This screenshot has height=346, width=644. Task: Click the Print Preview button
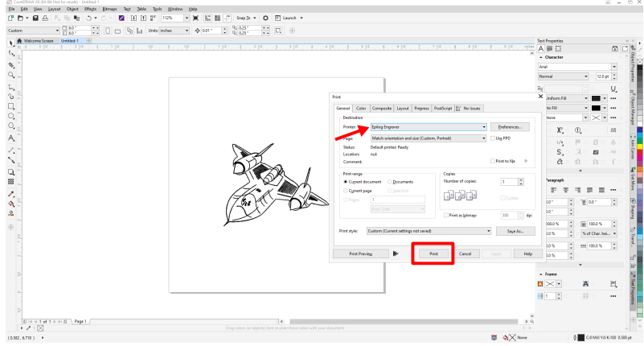point(361,254)
